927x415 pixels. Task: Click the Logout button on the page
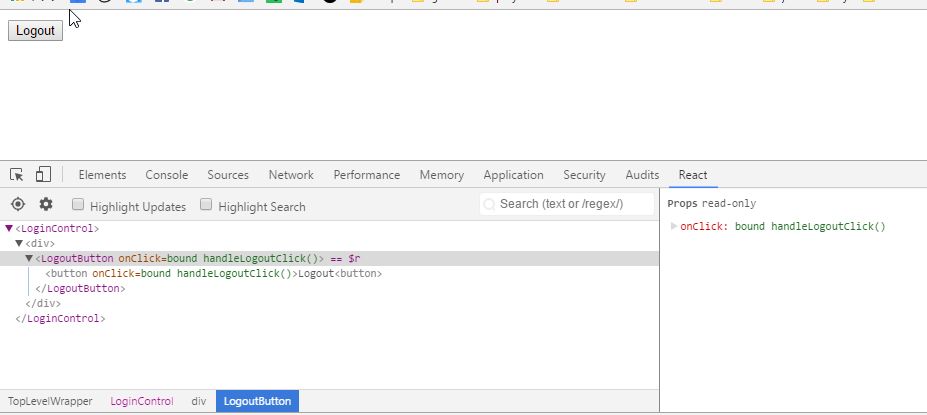tap(35, 31)
